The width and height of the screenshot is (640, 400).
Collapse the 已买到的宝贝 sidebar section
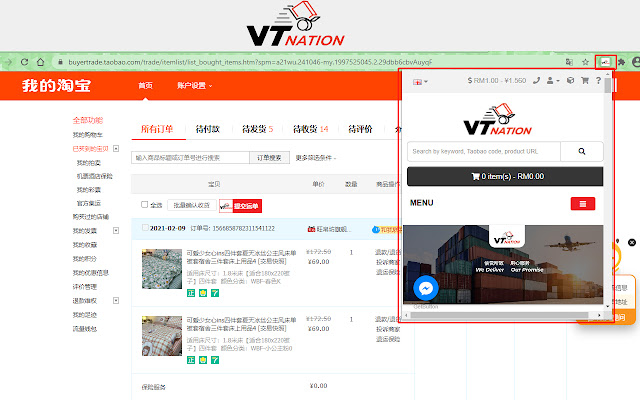[116, 149]
